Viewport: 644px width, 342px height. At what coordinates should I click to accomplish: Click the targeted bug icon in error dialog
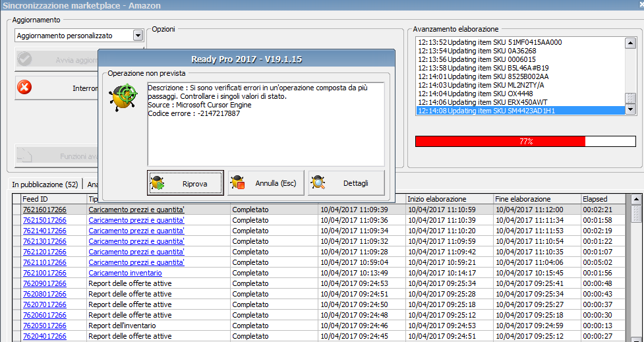[123, 97]
